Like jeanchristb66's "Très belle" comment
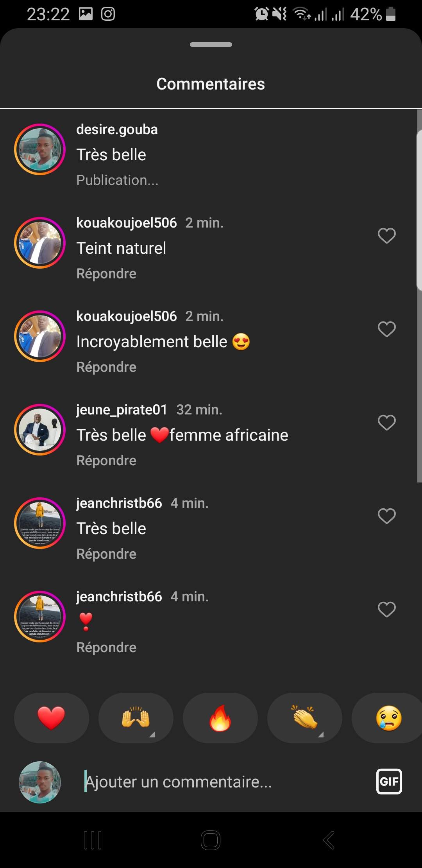Viewport: 422px width, 868px height. [387, 516]
